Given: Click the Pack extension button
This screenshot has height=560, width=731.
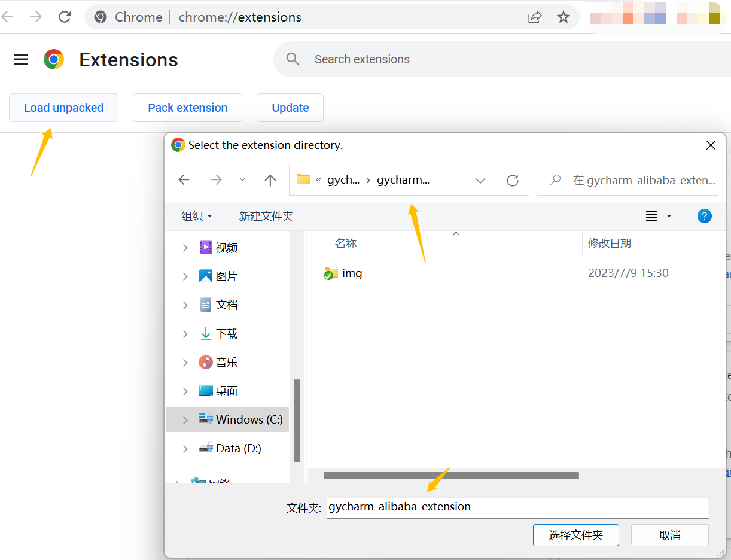Looking at the screenshot, I should click(x=187, y=108).
